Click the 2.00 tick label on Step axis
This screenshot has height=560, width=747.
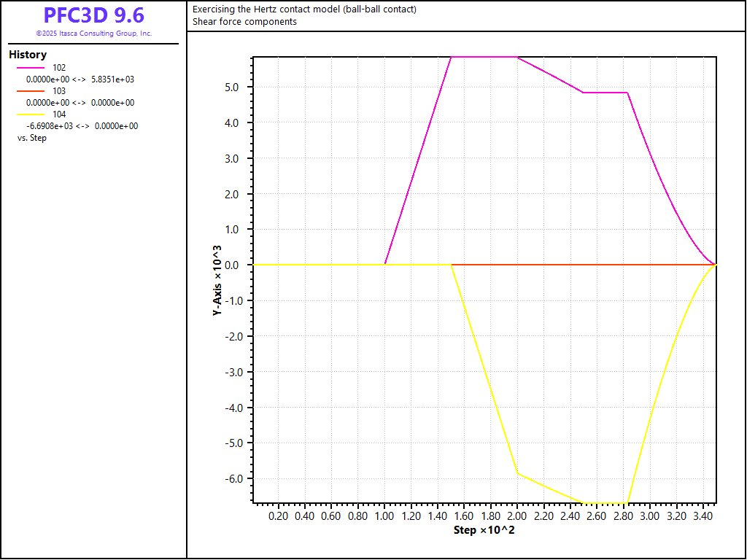coord(516,516)
